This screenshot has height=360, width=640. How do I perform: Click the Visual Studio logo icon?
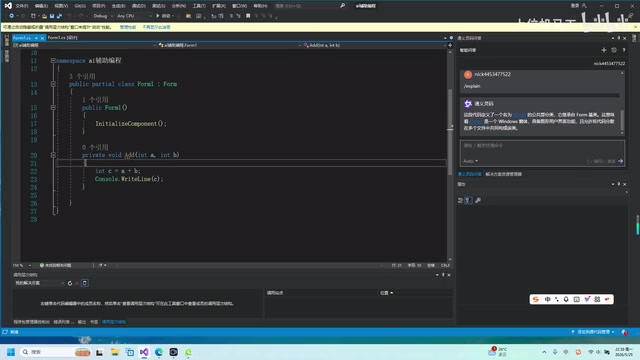coord(8,6)
